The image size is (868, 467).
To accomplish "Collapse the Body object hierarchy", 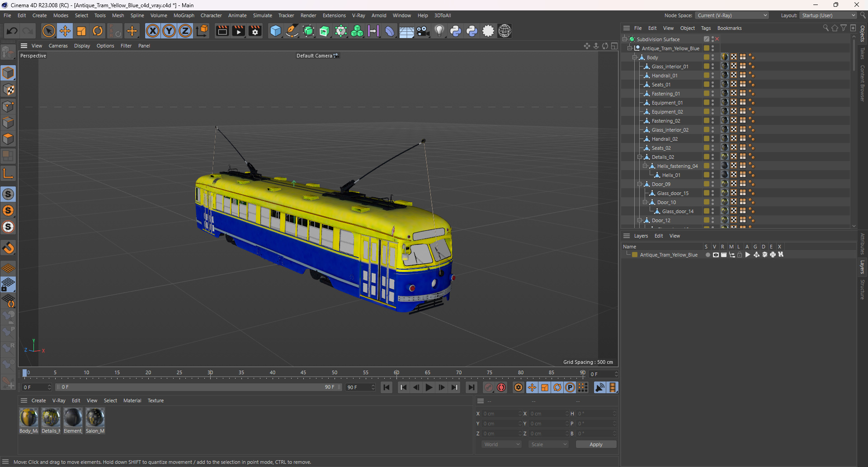I will pyautogui.click(x=635, y=57).
